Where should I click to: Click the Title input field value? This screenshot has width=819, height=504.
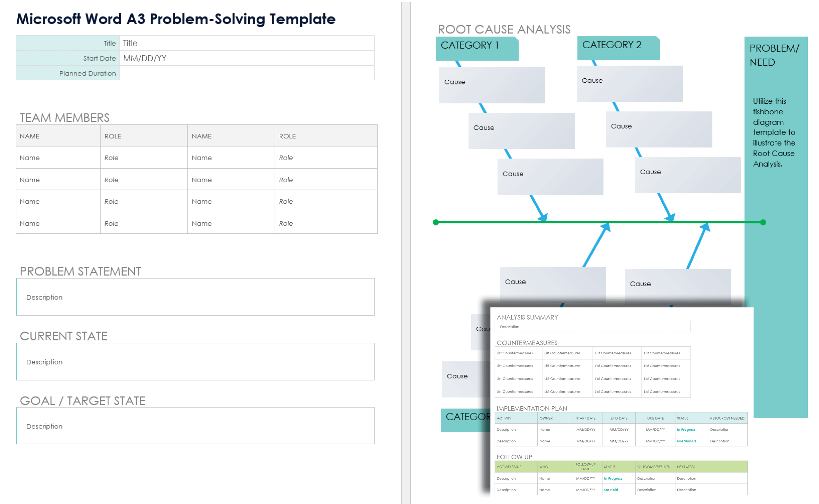click(247, 43)
